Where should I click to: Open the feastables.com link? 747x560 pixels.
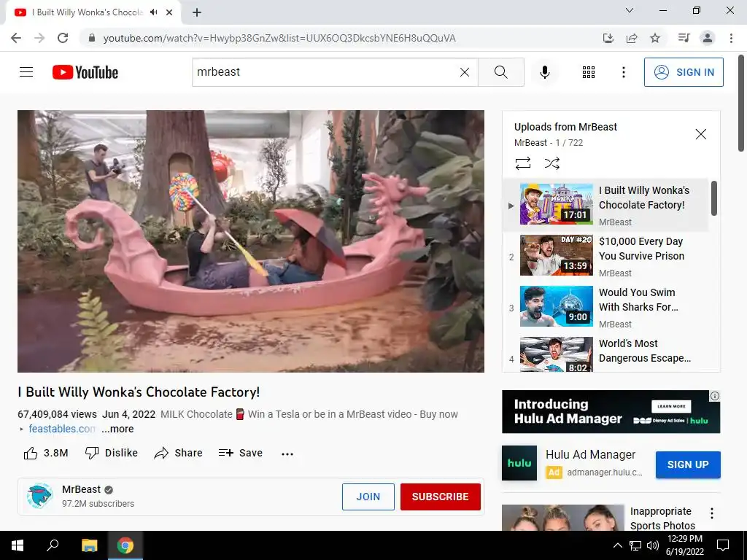[x=61, y=429]
